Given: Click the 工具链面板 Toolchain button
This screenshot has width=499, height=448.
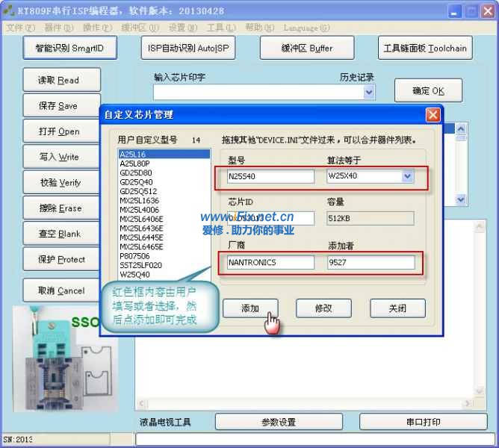Looking at the screenshot, I should click(424, 49).
